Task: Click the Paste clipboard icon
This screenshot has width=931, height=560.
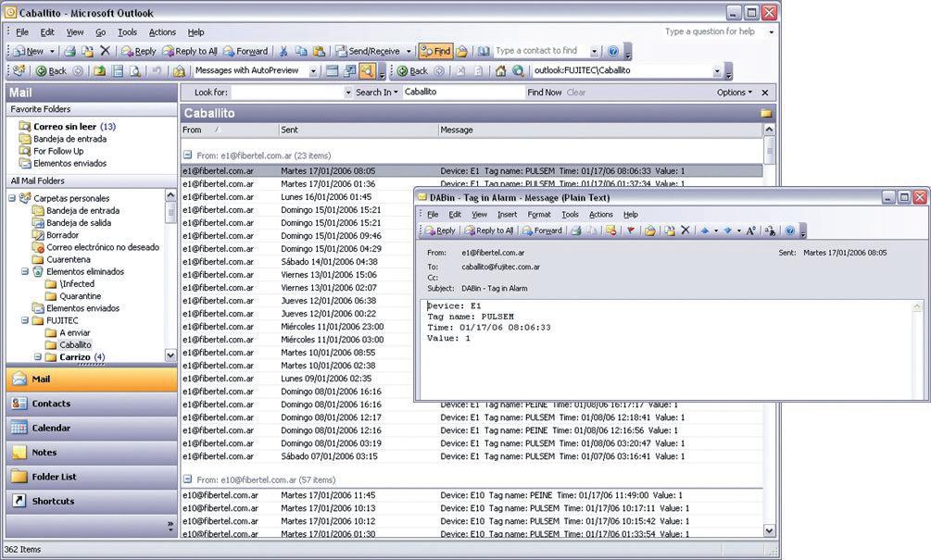Action: coord(319,52)
